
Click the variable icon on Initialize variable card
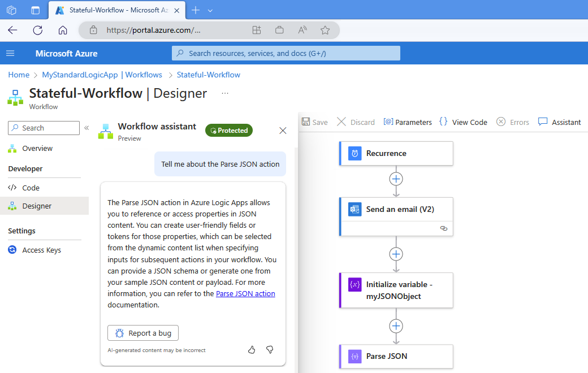(x=354, y=284)
